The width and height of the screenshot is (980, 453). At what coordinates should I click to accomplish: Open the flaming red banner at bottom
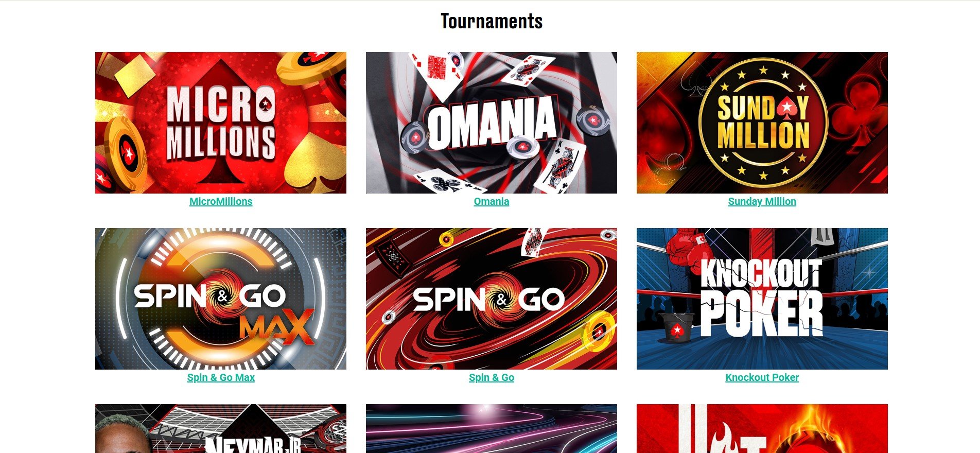762,428
